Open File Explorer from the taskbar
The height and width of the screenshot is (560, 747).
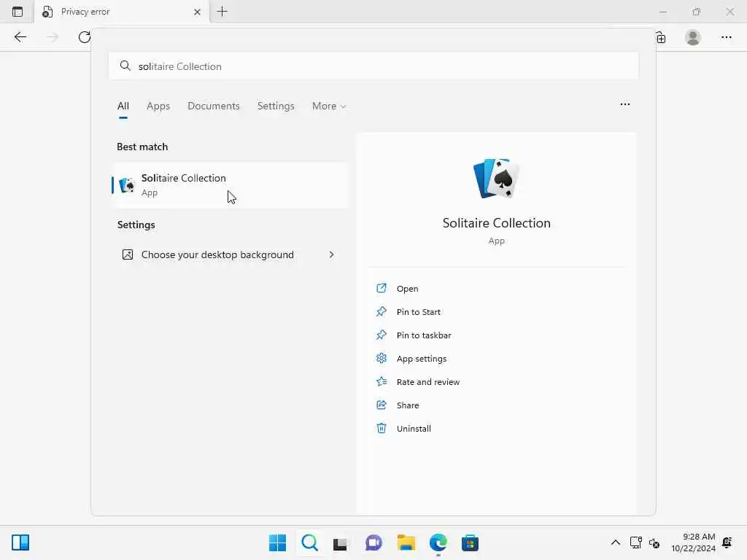click(x=406, y=542)
